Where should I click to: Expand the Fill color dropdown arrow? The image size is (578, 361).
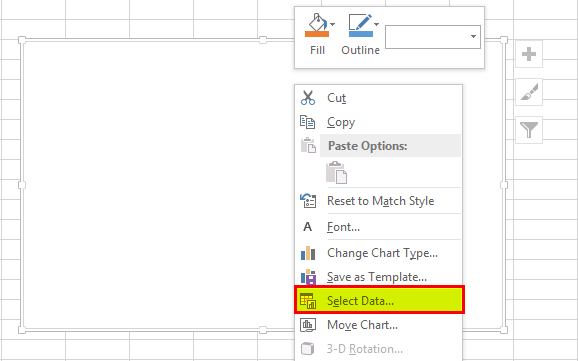point(332,24)
